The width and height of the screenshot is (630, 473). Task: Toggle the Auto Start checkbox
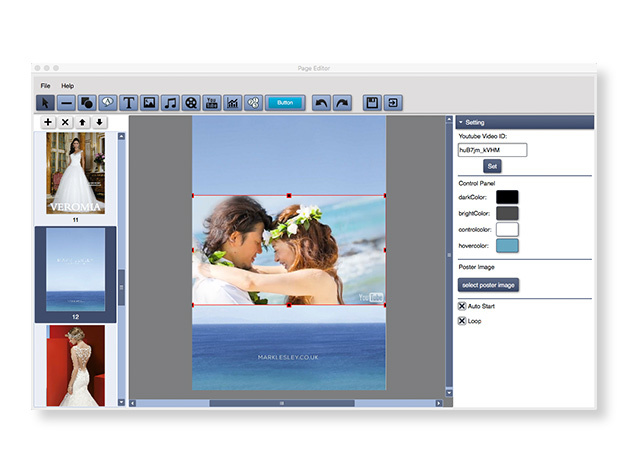pos(462,305)
